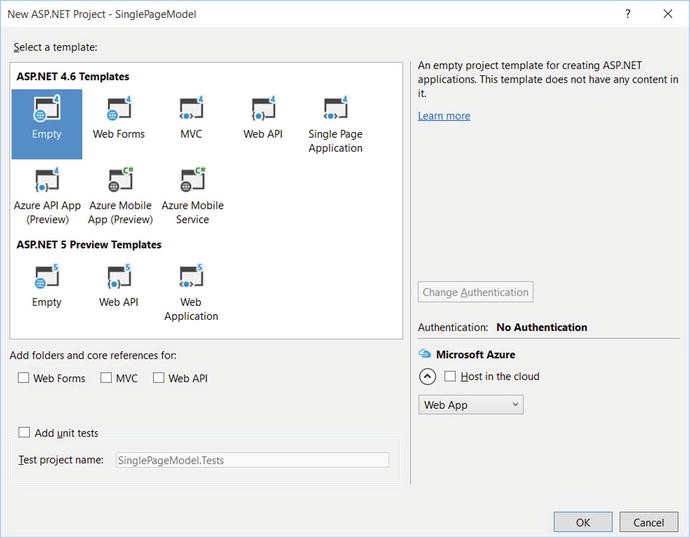This screenshot has height=538, width=690.
Task: Click the Test project name field
Action: (x=252, y=460)
